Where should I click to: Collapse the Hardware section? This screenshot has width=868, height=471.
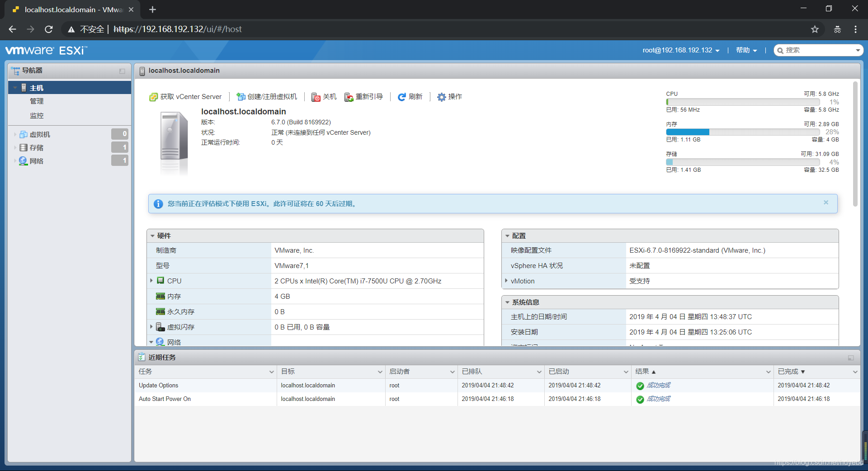tap(153, 236)
